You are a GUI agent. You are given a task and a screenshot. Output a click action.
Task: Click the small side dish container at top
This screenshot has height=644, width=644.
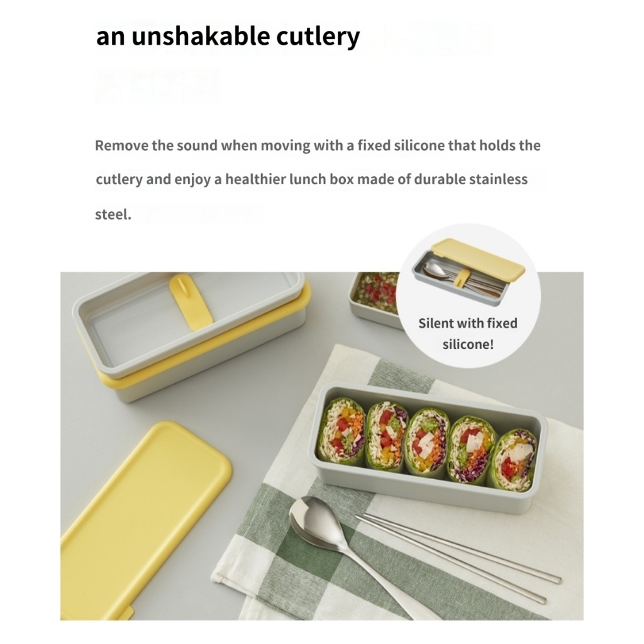pyautogui.click(x=374, y=299)
